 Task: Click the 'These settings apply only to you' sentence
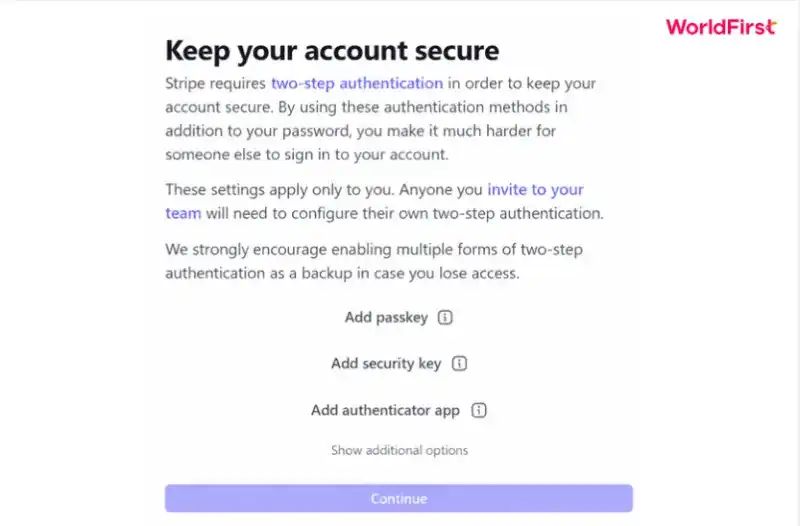tap(280, 189)
